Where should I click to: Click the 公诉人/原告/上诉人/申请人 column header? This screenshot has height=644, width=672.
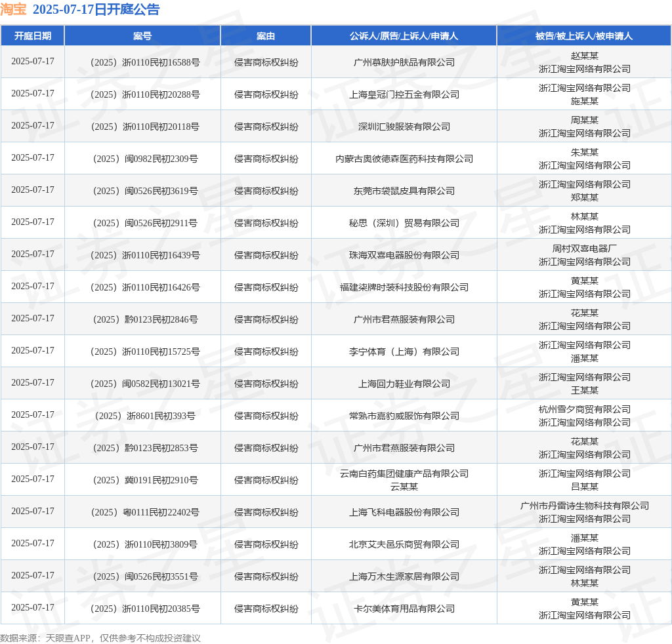tap(404, 36)
